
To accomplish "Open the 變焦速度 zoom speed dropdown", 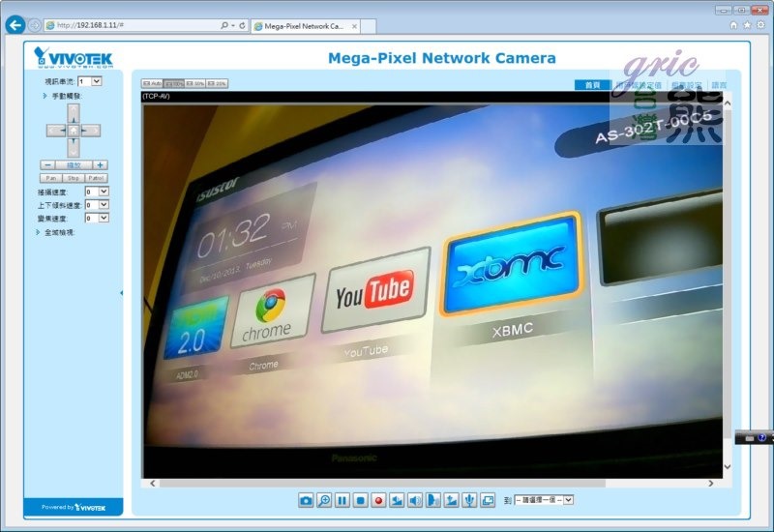I will 97,218.
